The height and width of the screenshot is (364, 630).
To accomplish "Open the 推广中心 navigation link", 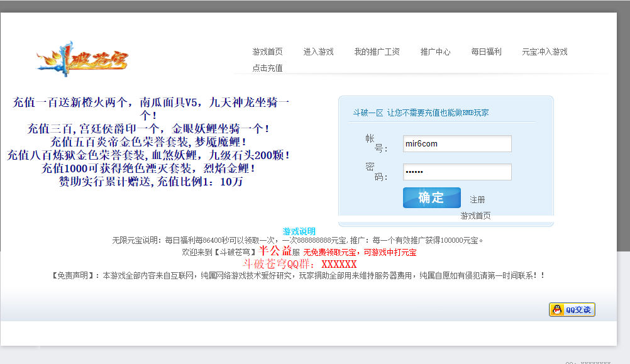I will 435,52.
